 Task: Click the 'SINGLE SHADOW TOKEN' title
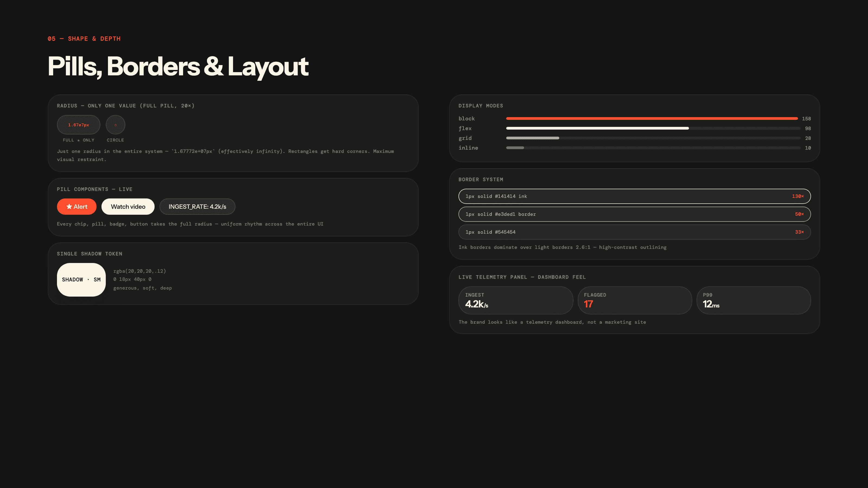coord(89,253)
